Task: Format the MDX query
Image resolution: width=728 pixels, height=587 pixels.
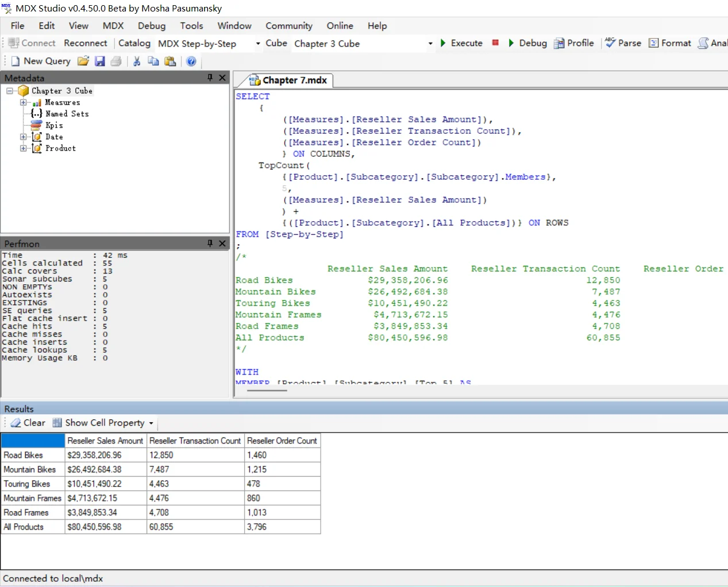Action: coord(670,43)
